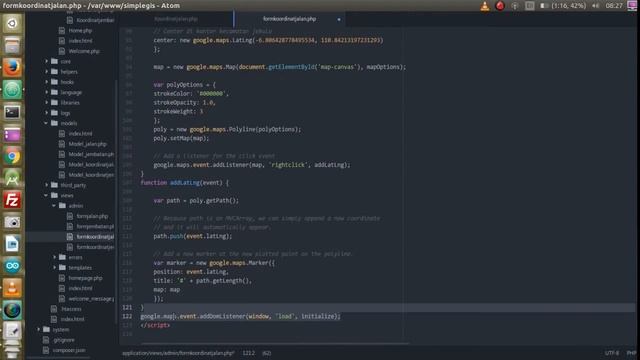Expand the libraries folder

click(70, 102)
